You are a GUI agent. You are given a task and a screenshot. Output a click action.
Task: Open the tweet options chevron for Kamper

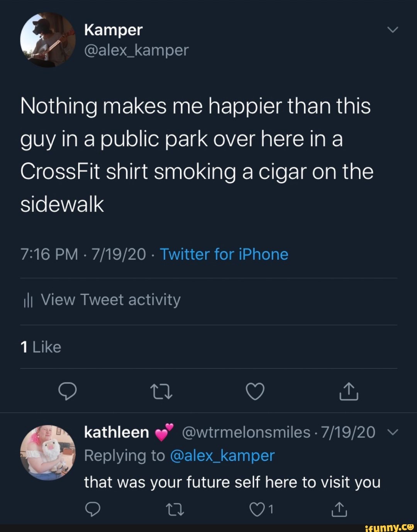[x=392, y=30]
